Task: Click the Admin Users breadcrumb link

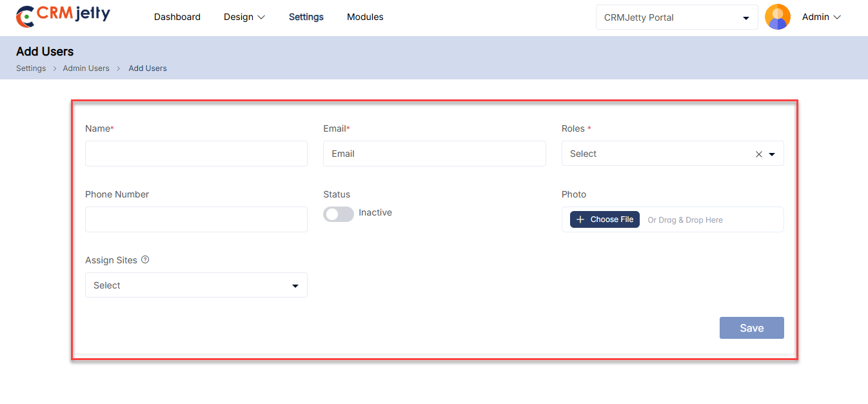Action: (86, 68)
